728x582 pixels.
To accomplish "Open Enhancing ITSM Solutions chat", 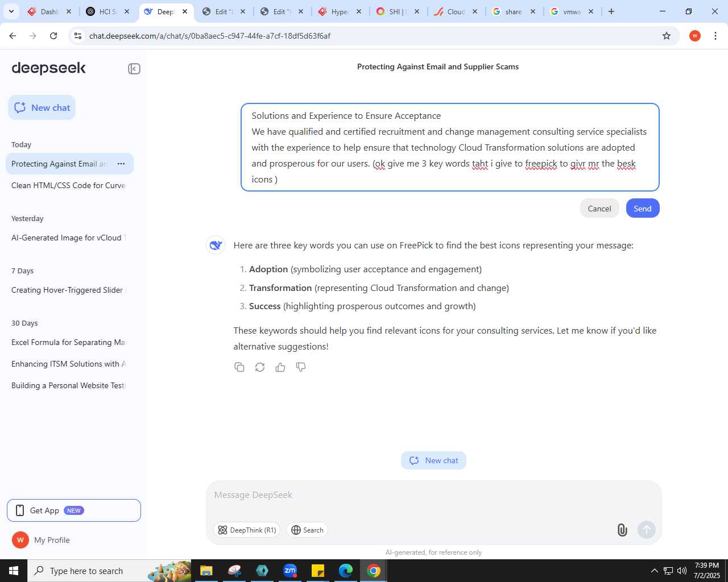I will click(x=69, y=364).
